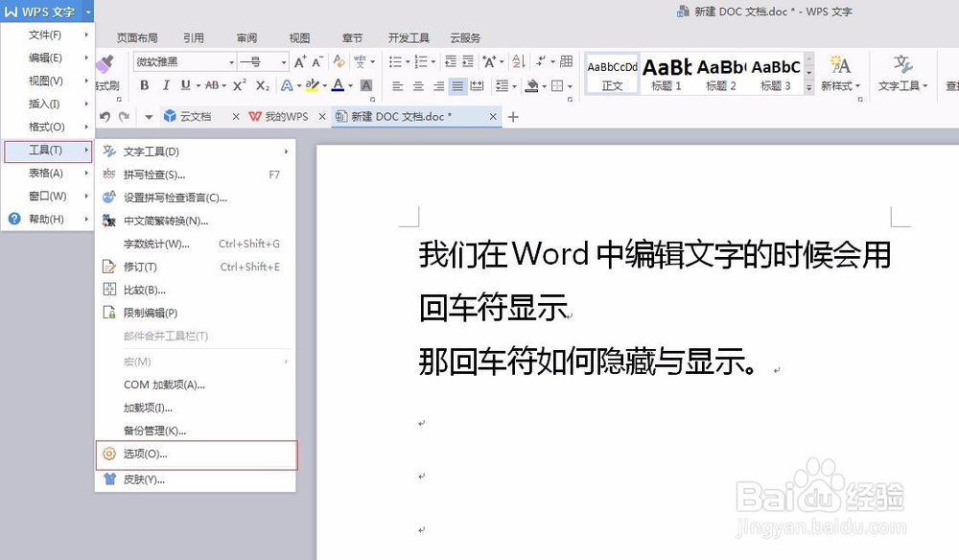Open the 编辑(E) menu
Image resolution: width=959 pixels, height=560 pixels.
47,58
